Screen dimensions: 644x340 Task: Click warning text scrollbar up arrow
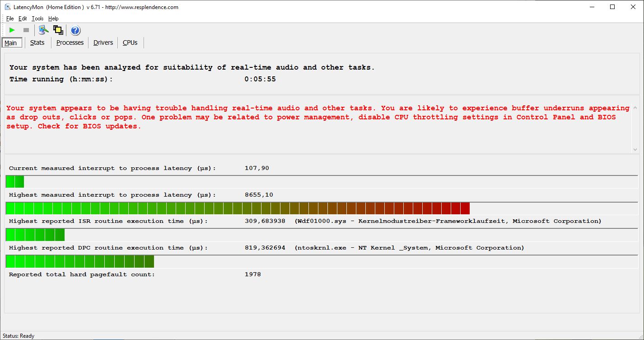click(635, 108)
